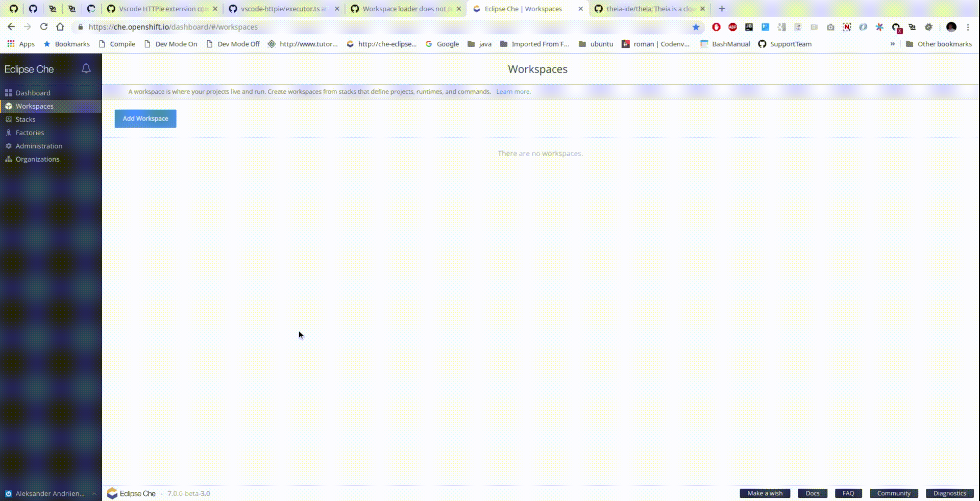Switch to theia-ide/theia tab
The height and width of the screenshot is (501, 980).
coord(649,9)
